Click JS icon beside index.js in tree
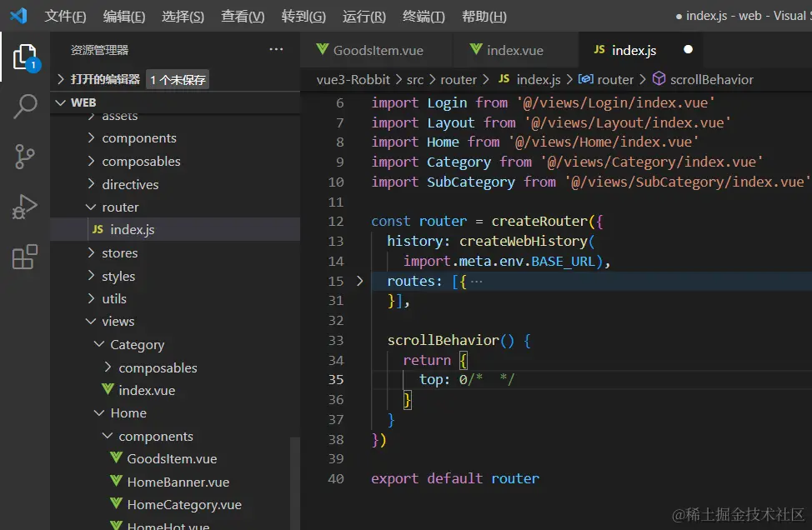 point(98,229)
